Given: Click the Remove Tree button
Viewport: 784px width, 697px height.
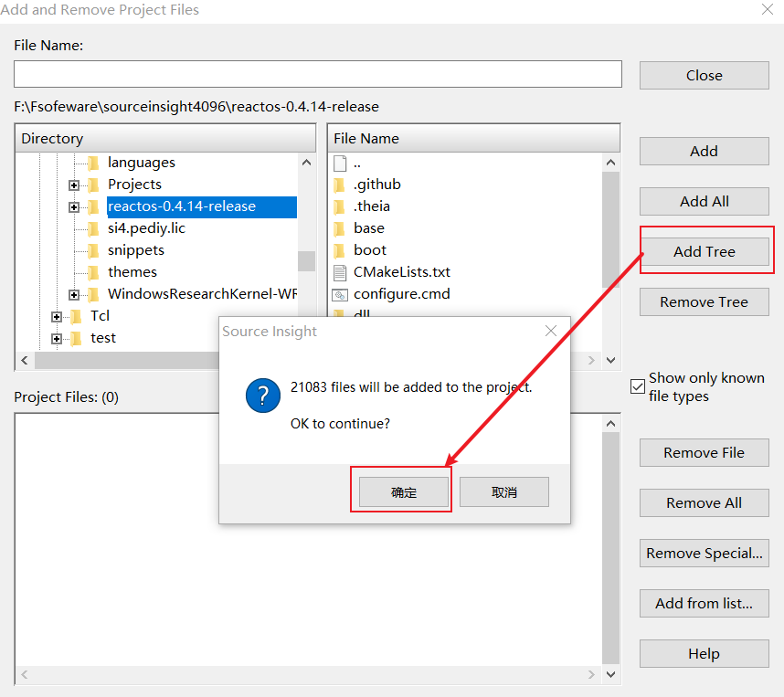Looking at the screenshot, I should point(704,302).
